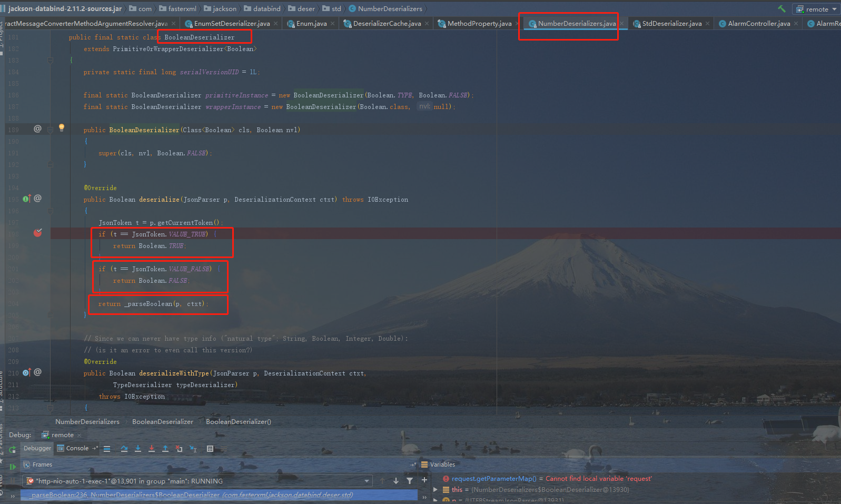
Task: Switch to the Console tab
Action: coord(77,448)
